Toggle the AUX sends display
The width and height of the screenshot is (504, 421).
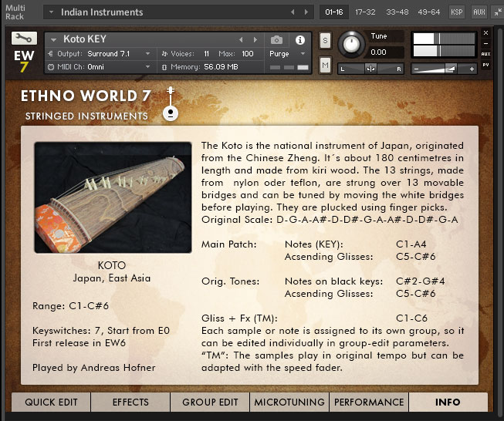485,54
